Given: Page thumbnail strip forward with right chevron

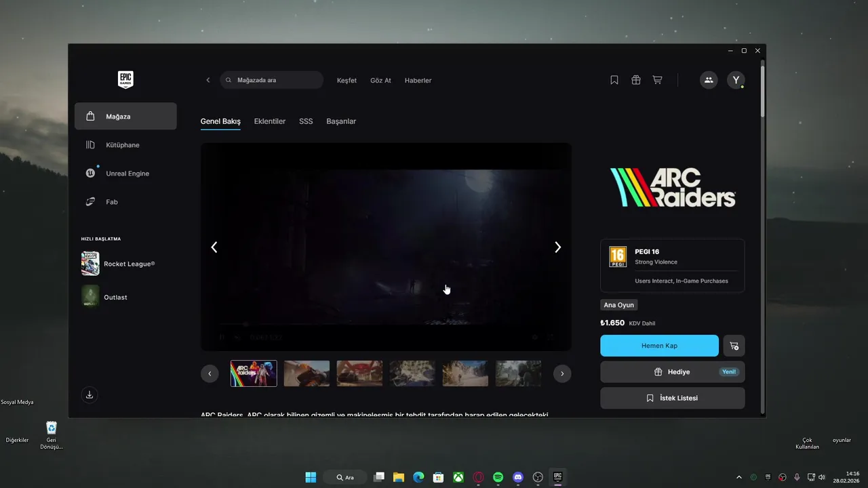Looking at the screenshot, I should (562, 373).
